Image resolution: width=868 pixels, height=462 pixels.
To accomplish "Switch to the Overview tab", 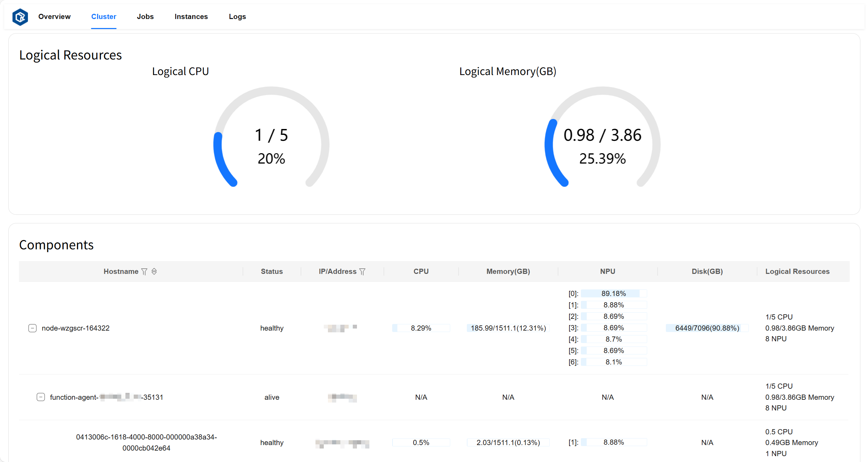I will pyautogui.click(x=54, y=17).
